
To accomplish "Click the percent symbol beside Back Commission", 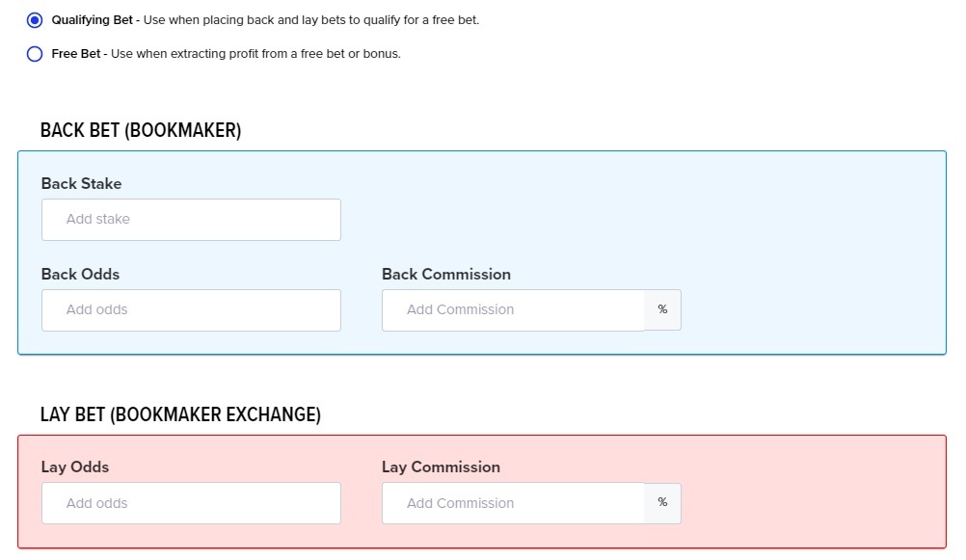I will tap(662, 309).
